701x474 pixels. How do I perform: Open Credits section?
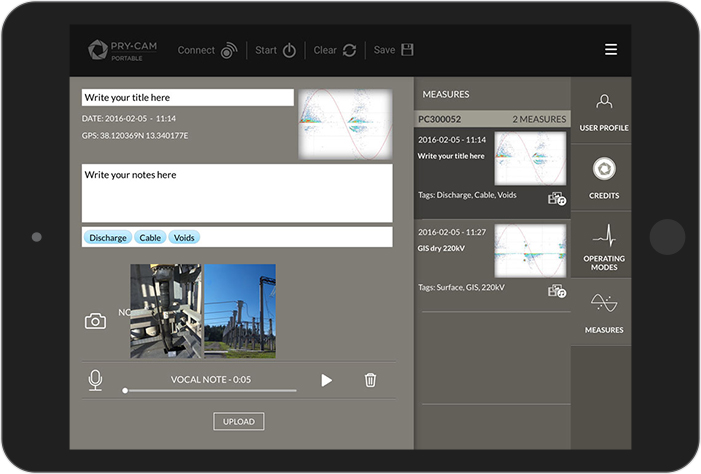point(604,178)
